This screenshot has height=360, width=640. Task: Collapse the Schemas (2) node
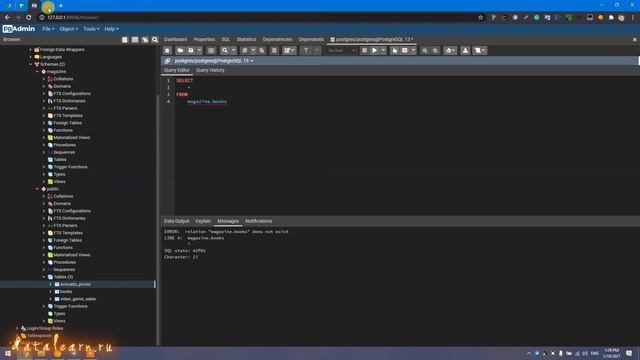(x=31, y=64)
